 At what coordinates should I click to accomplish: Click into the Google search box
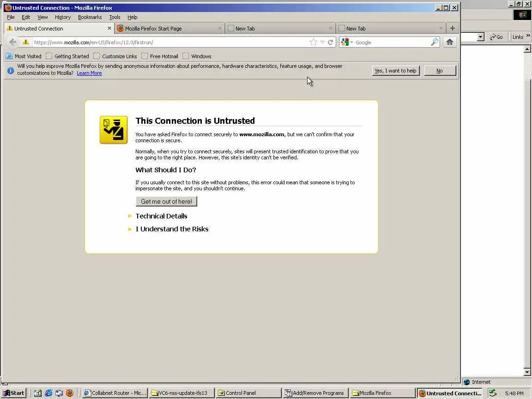(392, 42)
